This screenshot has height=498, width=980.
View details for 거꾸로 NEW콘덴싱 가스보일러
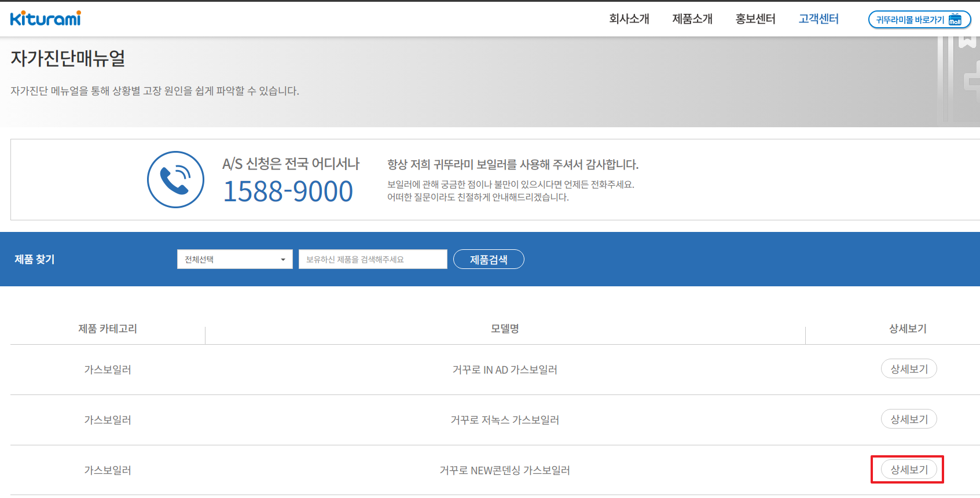point(909,469)
